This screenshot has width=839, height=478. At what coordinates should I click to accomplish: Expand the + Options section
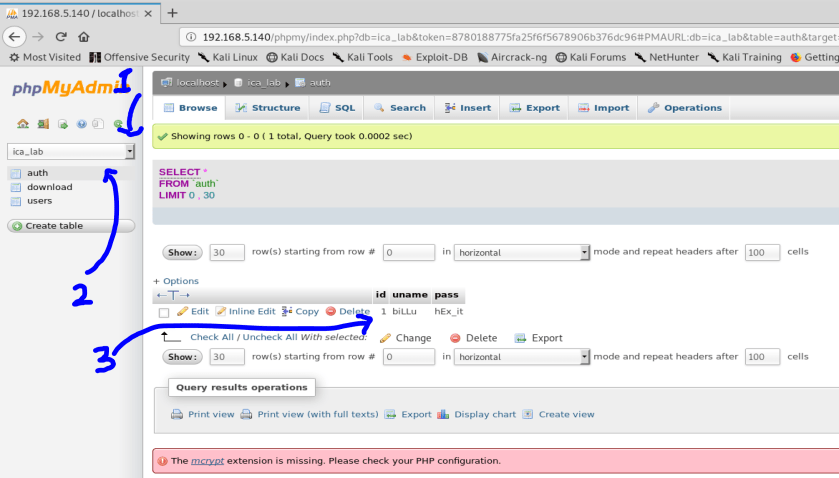[176, 281]
